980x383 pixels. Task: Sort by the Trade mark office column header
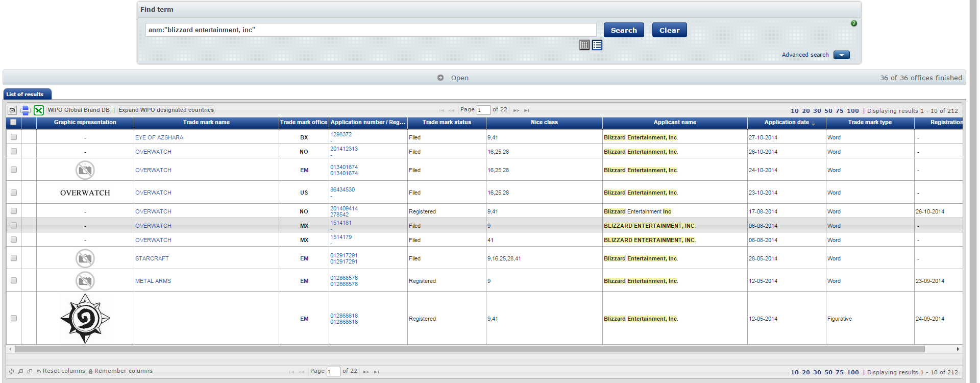[x=304, y=123]
